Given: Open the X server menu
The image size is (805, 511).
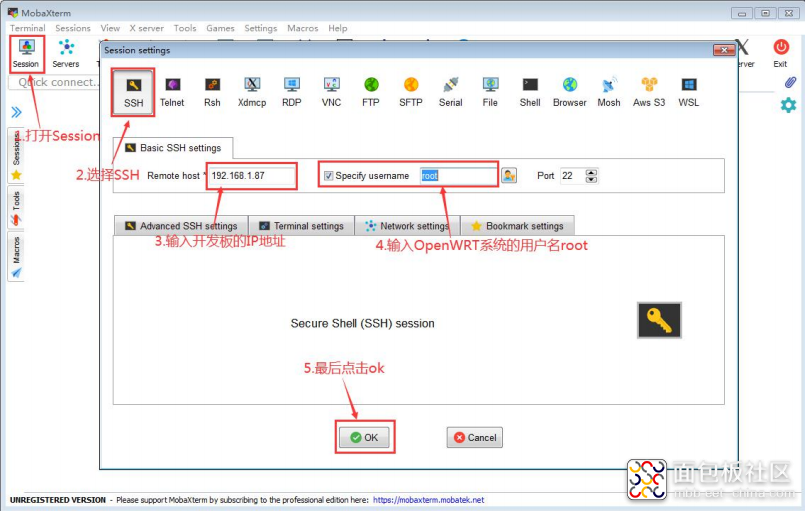Looking at the screenshot, I should click(146, 28).
